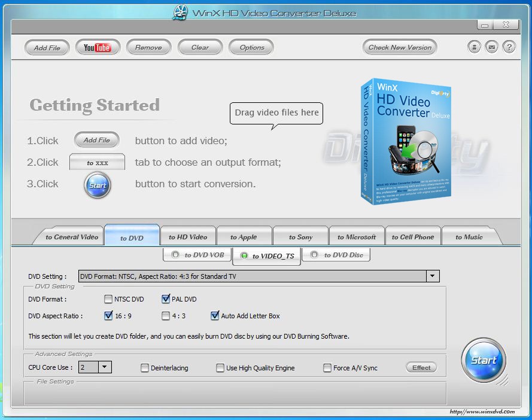Open the Options dialog
This screenshot has height=420, width=532.
tap(251, 47)
